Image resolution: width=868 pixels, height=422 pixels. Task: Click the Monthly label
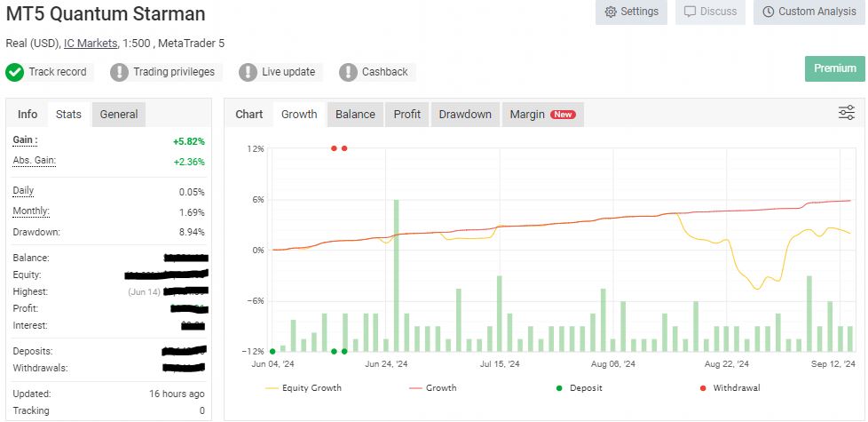31,211
